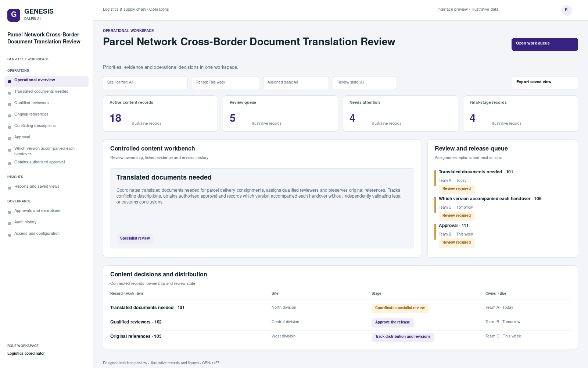Click Review required under Translated documents needed

[456, 189]
